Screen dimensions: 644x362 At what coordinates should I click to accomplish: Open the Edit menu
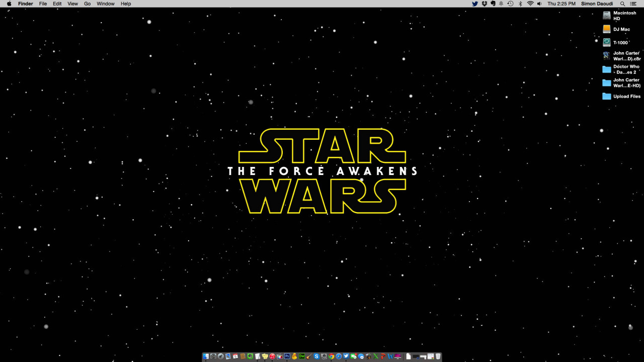(57, 4)
